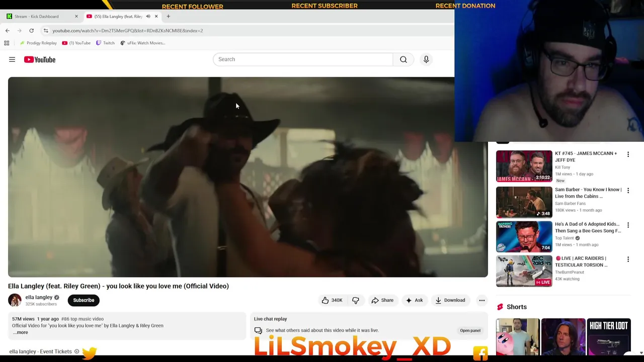Go back in the browser

[7, 31]
